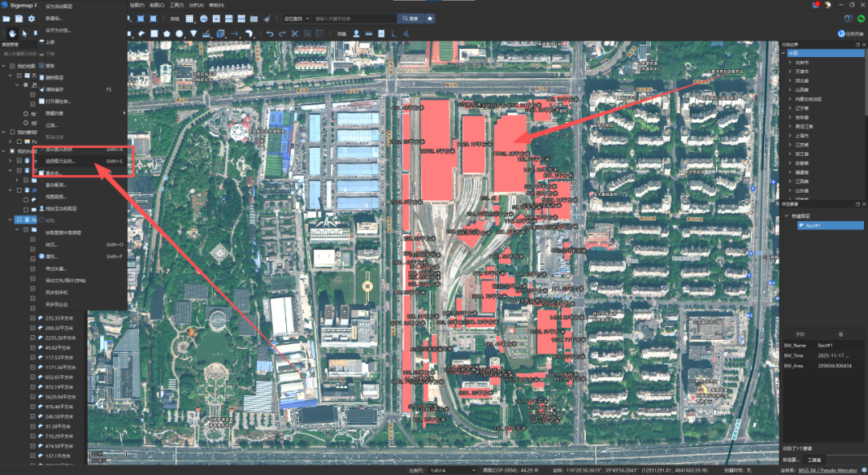
Task: Select 上海市 in region tree
Action: point(802,136)
